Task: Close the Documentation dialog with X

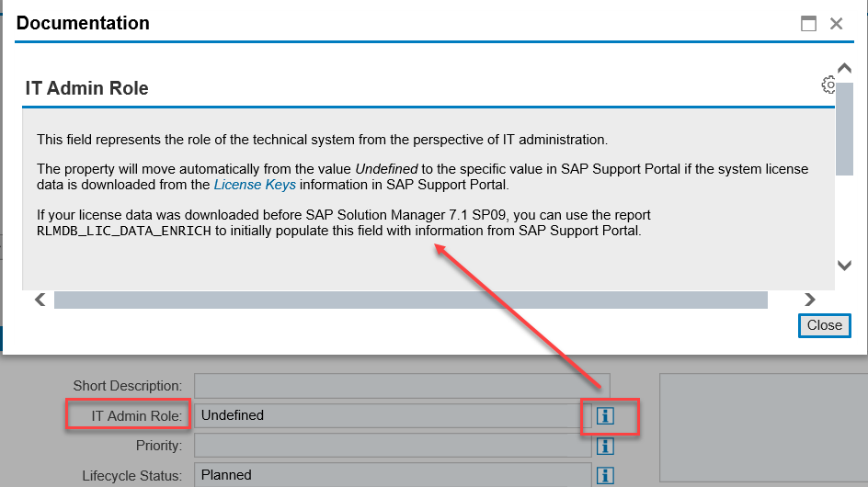Action: (x=837, y=23)
